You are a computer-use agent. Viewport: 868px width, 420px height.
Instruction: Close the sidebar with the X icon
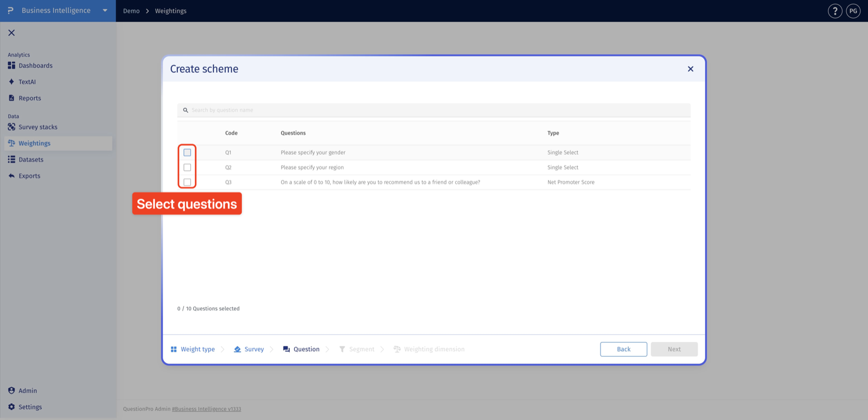tap(11, 33)
